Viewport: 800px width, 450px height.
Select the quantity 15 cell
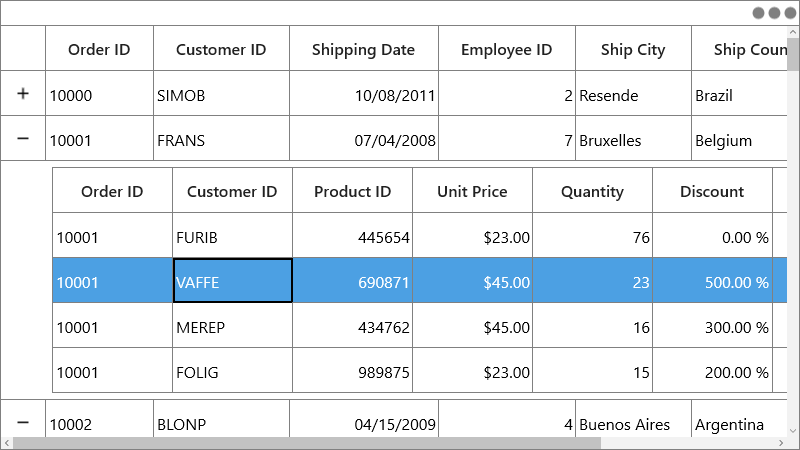click(x=592, y=370)
